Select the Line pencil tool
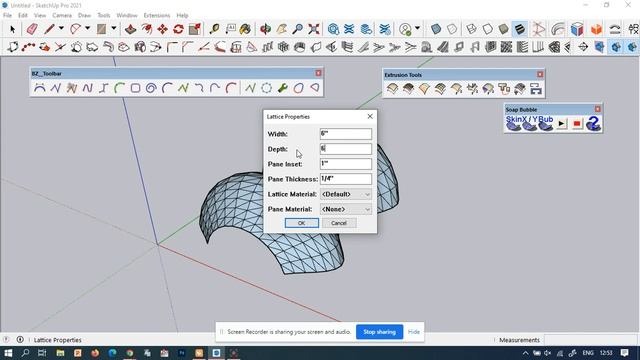This screenshot has width=640, height=360. click(49, 29)
